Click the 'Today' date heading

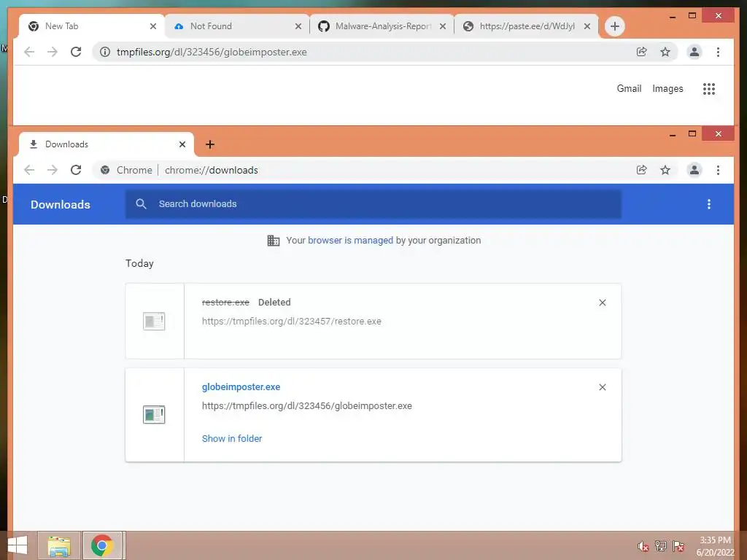(x=139, y=264)
